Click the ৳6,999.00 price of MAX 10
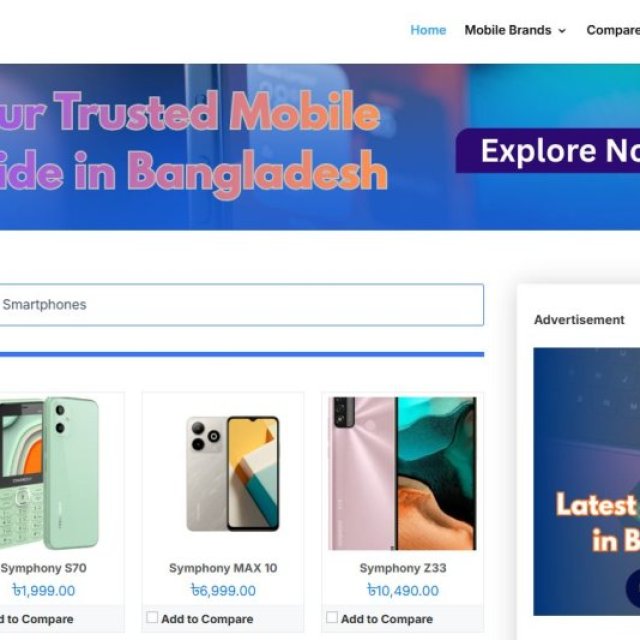The height and width of the screenshot is (640, 640). coord(223,590)
